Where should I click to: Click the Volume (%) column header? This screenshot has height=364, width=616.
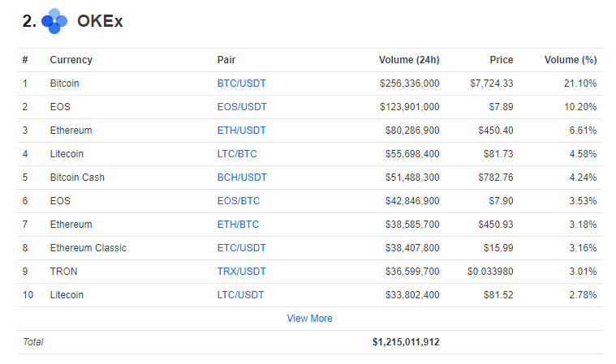(x=570, y=60)
